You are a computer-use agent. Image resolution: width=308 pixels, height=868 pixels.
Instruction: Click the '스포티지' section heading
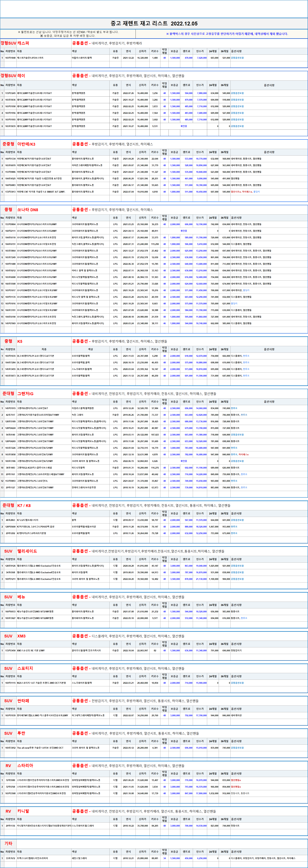pos(25,669)
